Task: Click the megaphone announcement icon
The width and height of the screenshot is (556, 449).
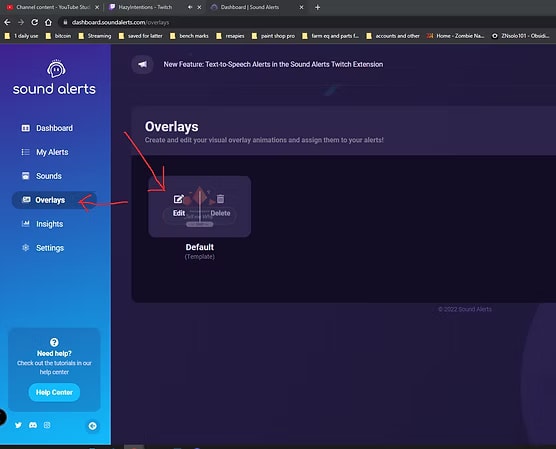Action: click(x=142, y=65)
